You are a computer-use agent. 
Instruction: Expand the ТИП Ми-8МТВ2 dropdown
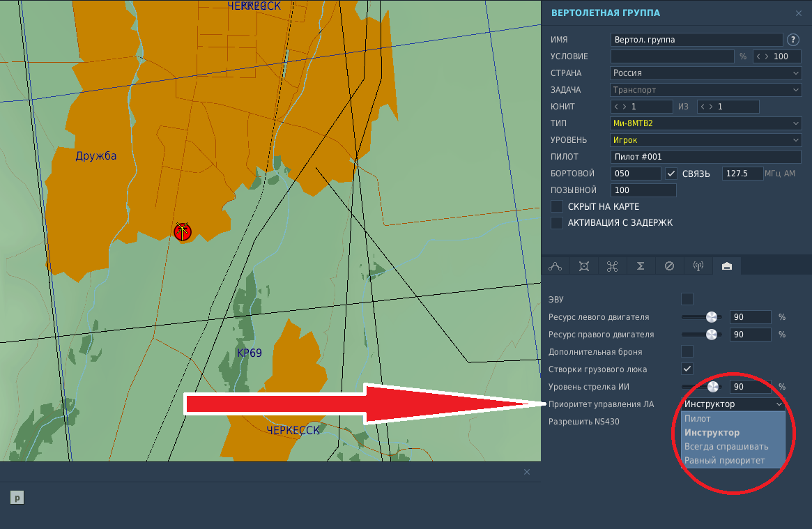(x=706, y=123)
